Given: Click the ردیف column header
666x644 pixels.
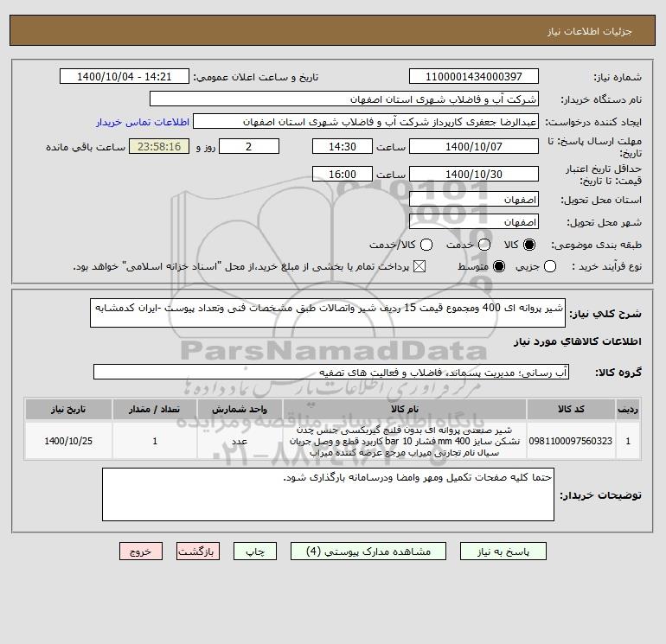Looking at the screenshot, I should 628,409.
